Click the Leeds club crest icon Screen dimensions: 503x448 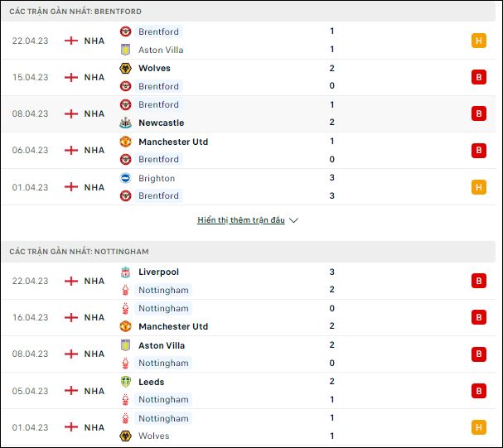(125, 382)
